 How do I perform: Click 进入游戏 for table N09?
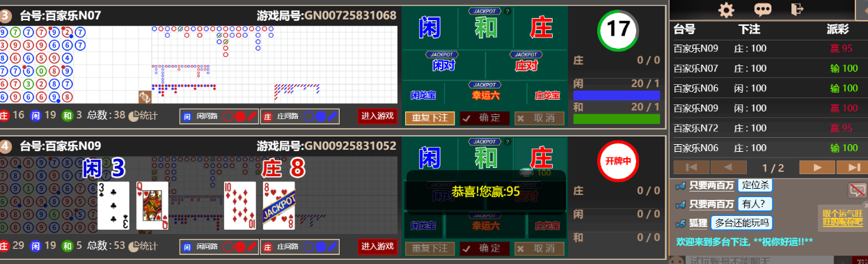tap(377, 246)
